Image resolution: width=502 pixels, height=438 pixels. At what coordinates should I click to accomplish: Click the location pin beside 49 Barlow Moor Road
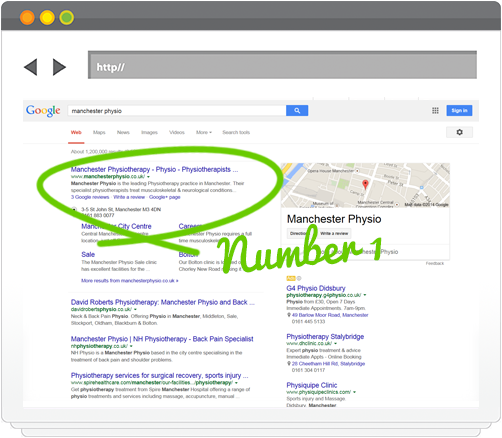pos(289,315)
